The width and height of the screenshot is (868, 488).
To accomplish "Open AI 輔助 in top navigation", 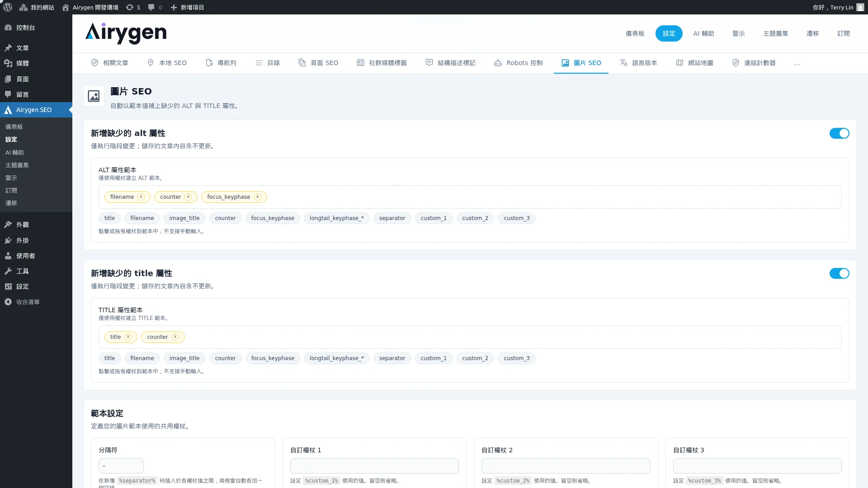I will point(703,33).
